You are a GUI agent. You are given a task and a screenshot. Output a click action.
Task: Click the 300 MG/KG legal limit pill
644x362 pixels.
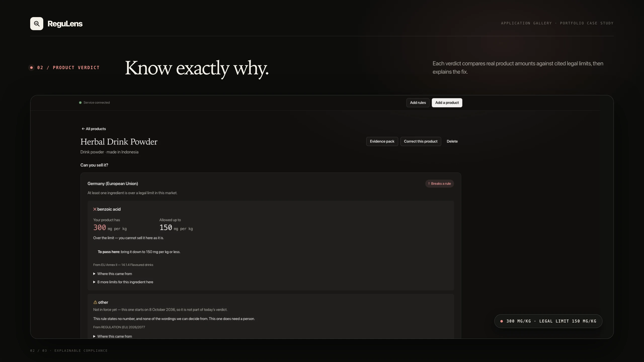pos(548,321)
